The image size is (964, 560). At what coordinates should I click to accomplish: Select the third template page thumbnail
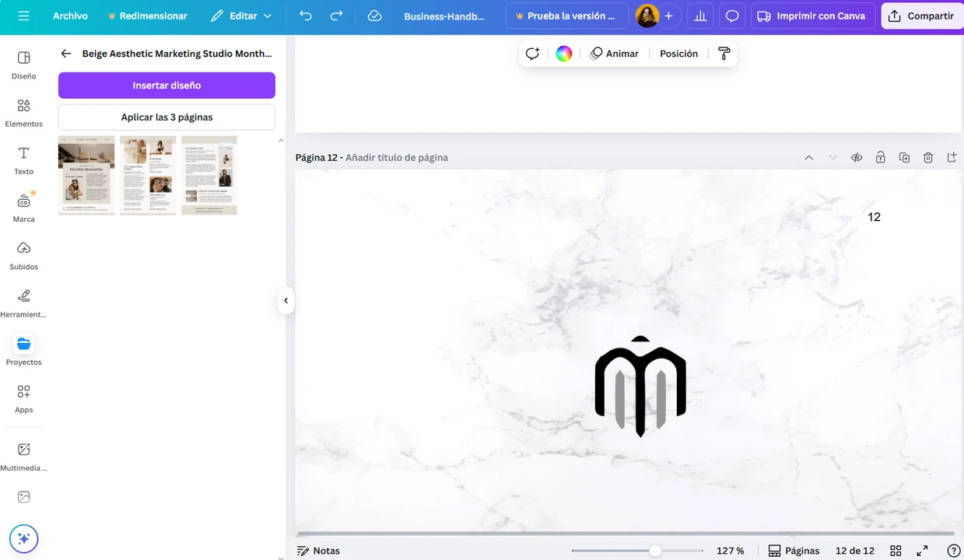[x=209, y=176]
